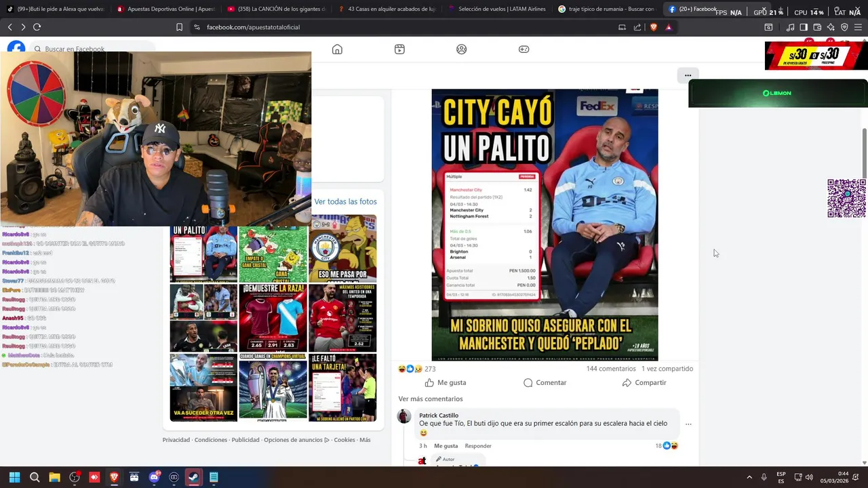Open the Brave media music-note icon

point(790,27)
